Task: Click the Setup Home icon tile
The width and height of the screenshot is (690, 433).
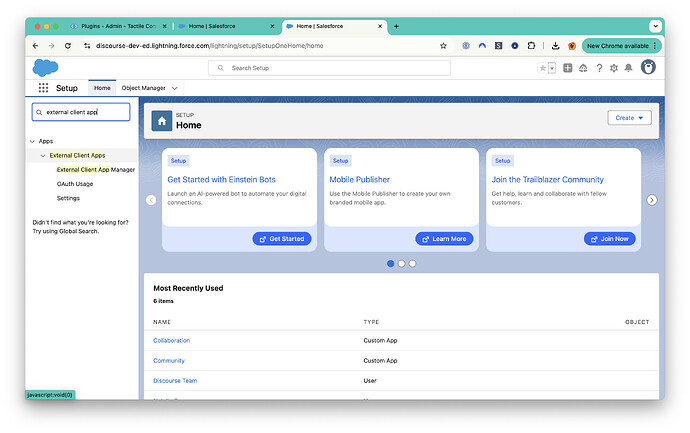Action: click(x=161, y=121)
